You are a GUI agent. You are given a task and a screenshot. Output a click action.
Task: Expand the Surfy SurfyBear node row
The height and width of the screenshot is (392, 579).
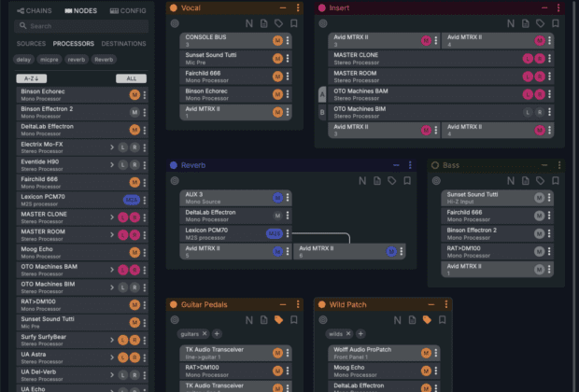click(x=112, y=340)
